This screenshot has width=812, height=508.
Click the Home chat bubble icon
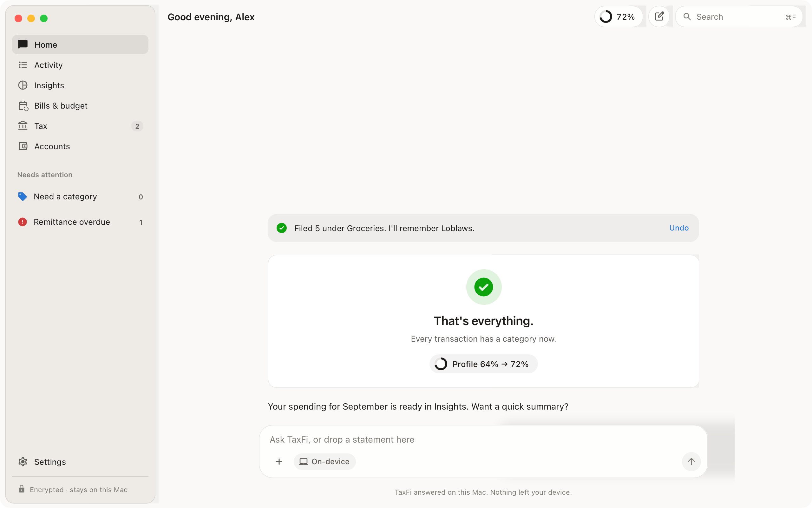(x=23, y=44)
